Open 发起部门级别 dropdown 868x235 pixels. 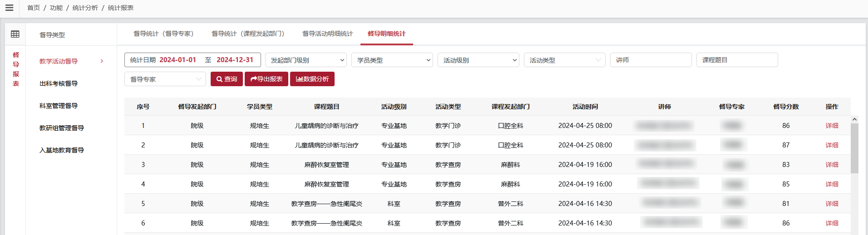(x=306, y=60)
